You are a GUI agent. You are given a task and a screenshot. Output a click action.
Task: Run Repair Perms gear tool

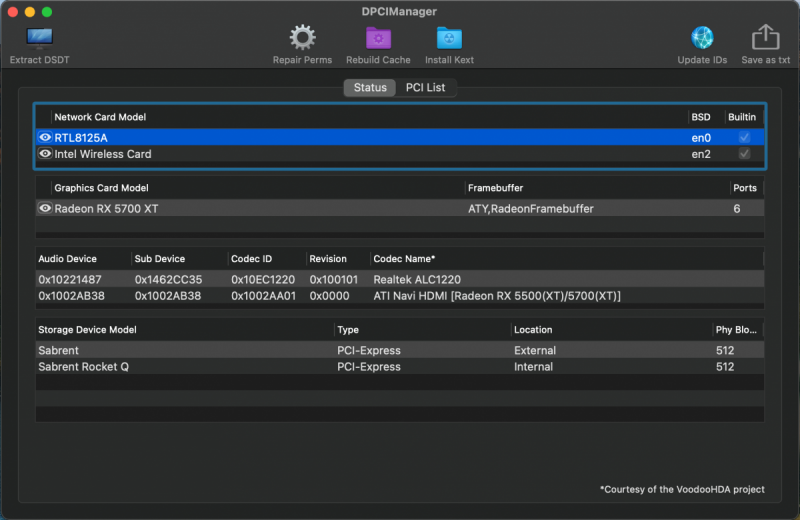[303, 37]
